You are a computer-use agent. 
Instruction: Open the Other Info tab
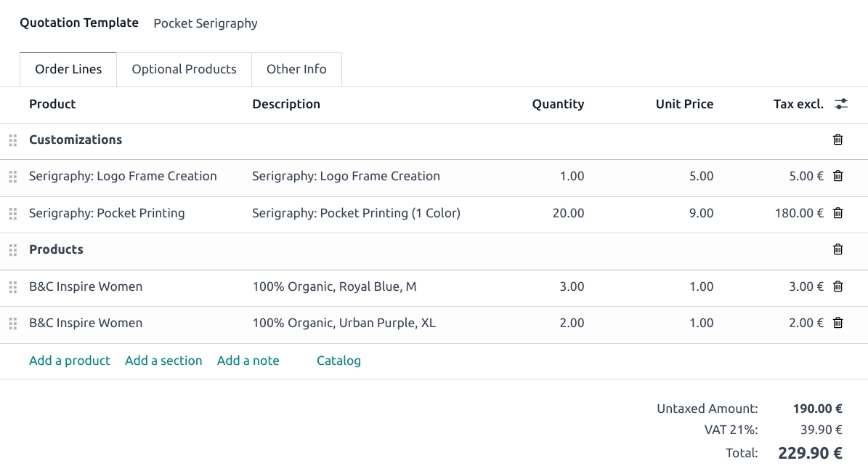tap(296, 69)
